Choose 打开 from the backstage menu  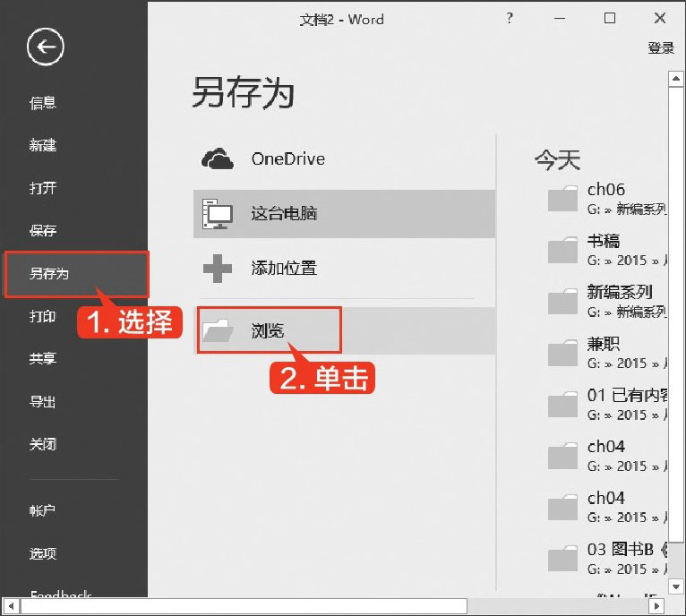click(x=43, y=188)
